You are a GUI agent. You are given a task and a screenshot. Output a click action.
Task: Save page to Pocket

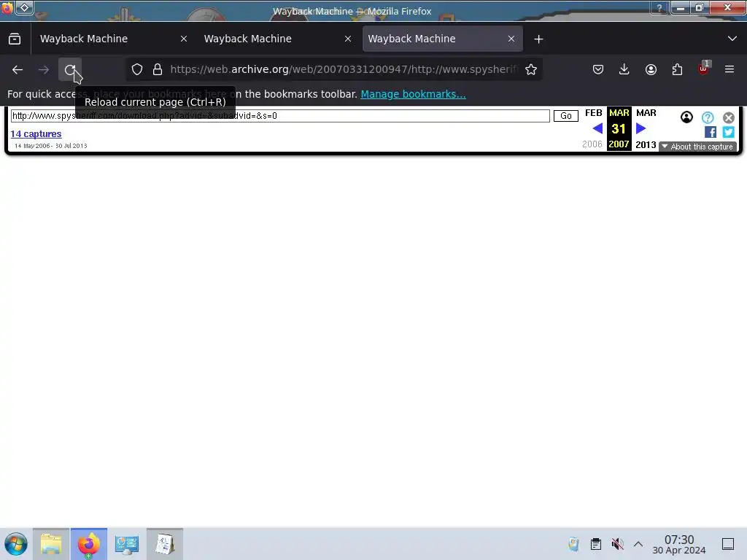598,69
